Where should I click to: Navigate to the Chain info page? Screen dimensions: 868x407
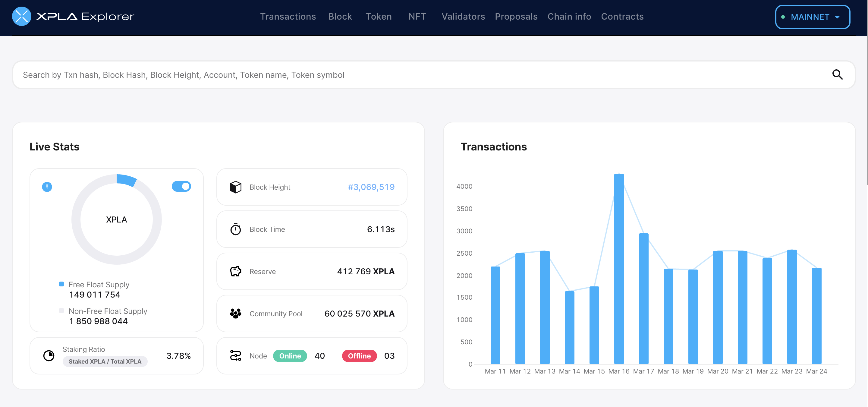tap(569, 16)
